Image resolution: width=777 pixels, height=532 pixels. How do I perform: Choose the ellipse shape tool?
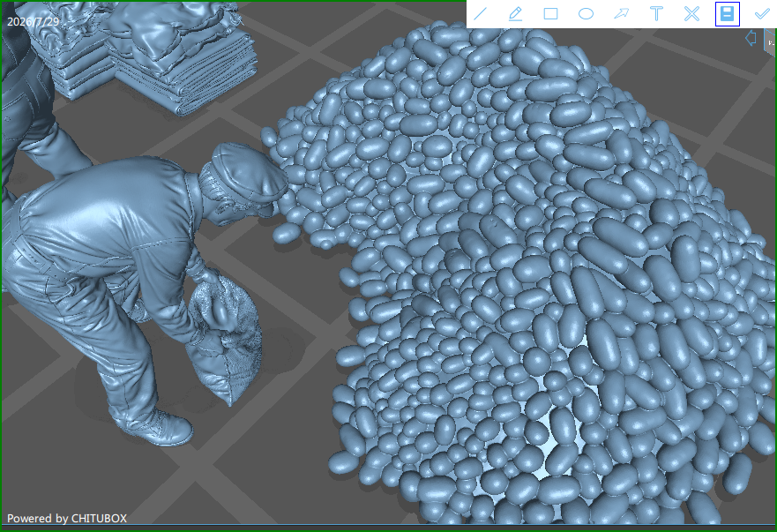point(586,14)
